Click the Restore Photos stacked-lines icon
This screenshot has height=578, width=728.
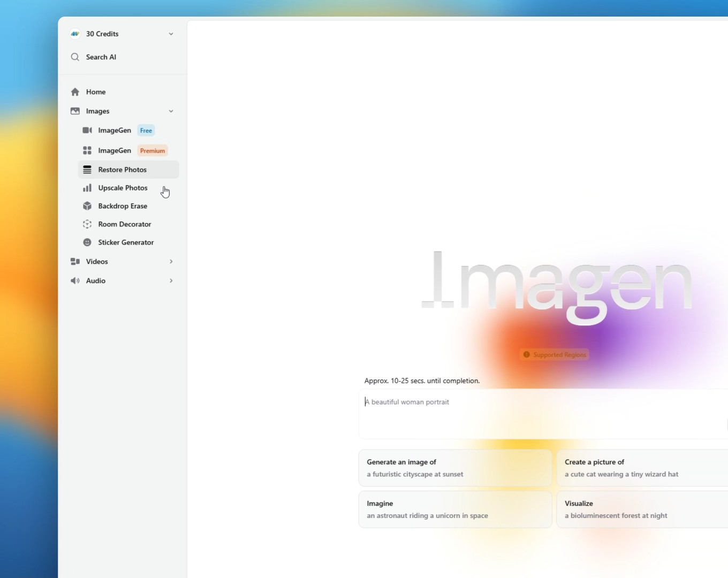[x=87, y=170]
